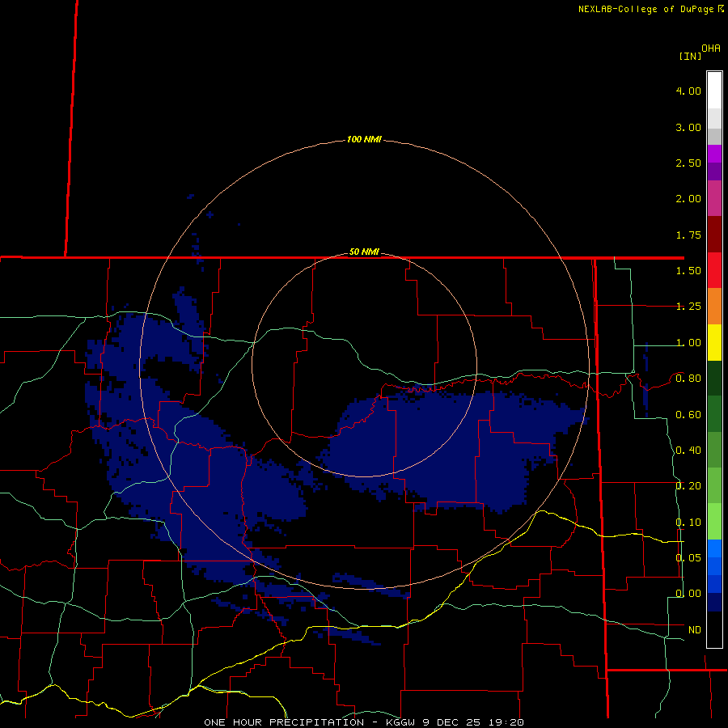Pick the white swatch beside 4.00

pyautogui.click(x=714, y=91)
